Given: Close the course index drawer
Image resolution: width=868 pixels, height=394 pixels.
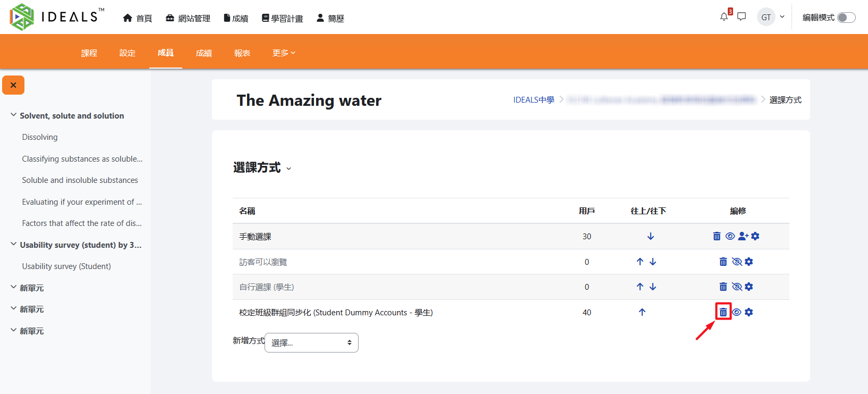Looking at the screenshot, I should pos(13,85).
